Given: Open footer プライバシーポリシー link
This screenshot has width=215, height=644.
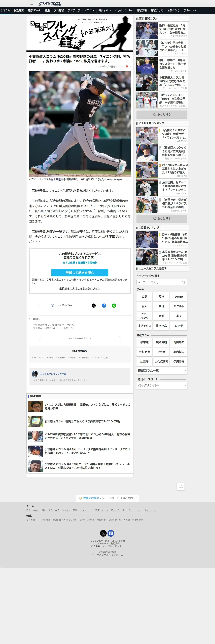Looking at the screenshot, I should [x=113, y=546].
